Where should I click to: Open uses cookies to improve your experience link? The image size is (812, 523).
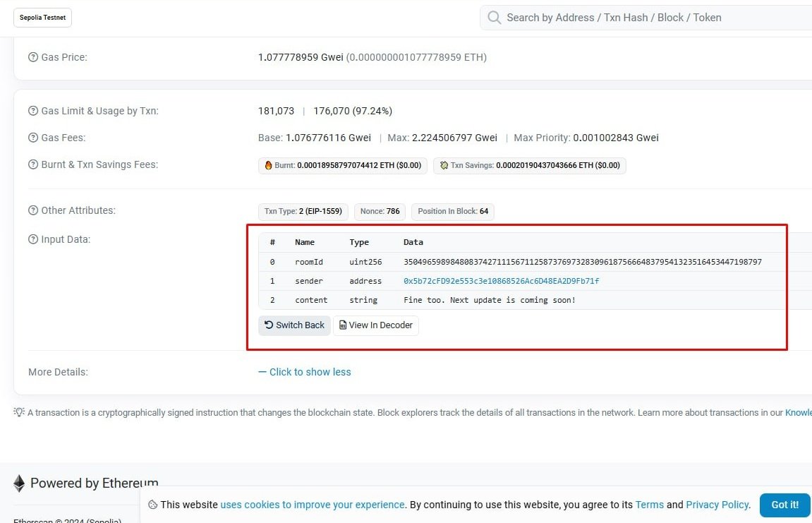(x=313, y=505)
